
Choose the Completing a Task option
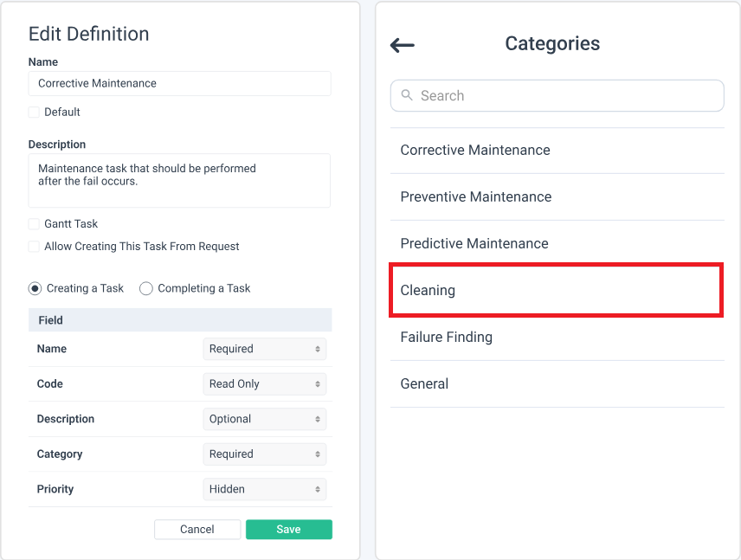[x=146, y=288]
